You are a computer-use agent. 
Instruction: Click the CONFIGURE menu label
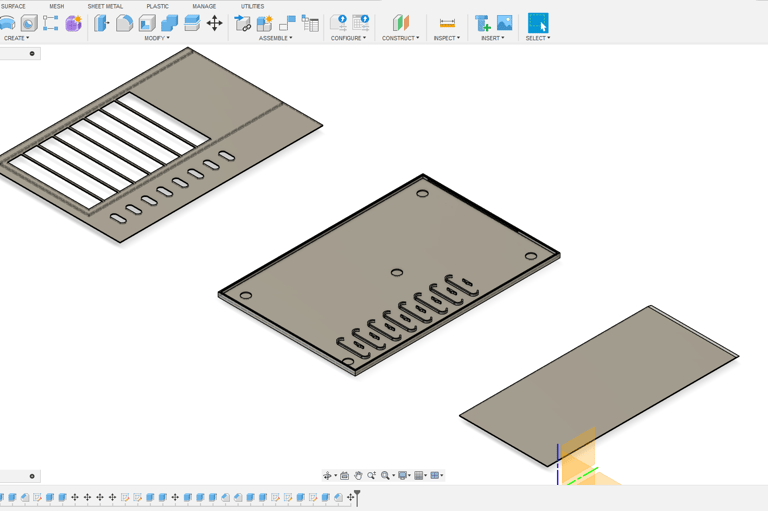(348, 38)
